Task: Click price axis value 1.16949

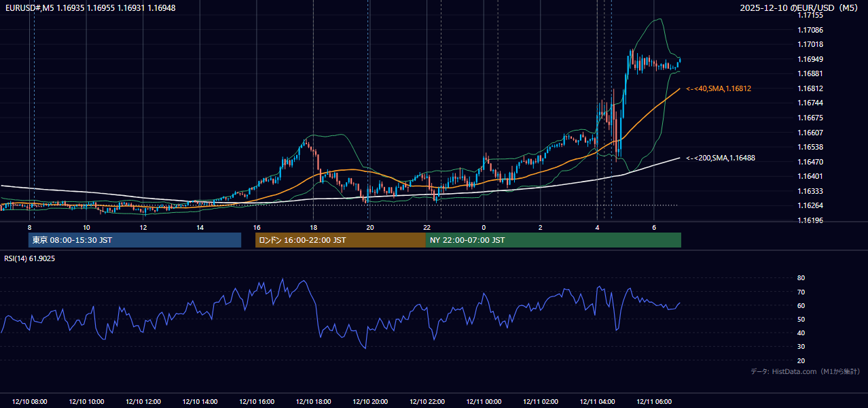Action: pyautogui.click(x=810, y=59)
